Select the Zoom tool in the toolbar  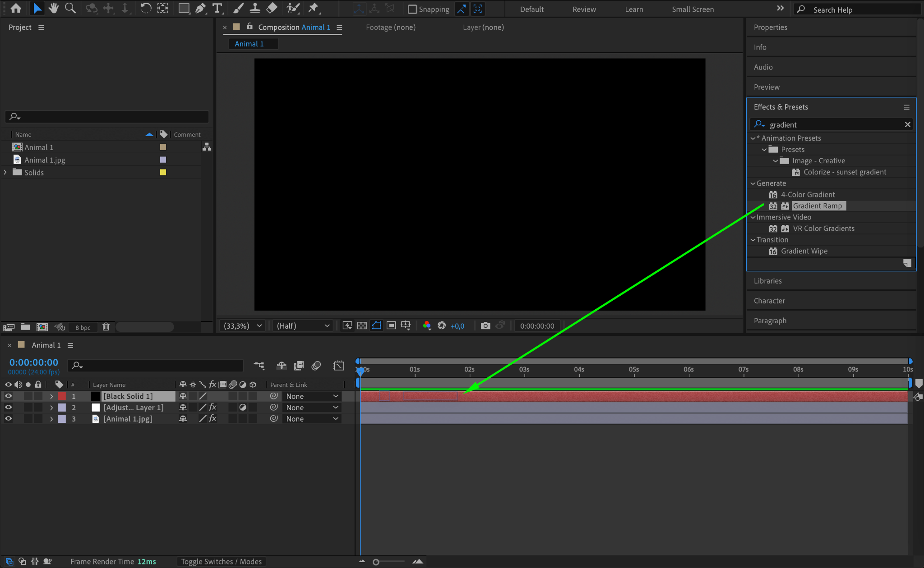click(x=70, y=8)
